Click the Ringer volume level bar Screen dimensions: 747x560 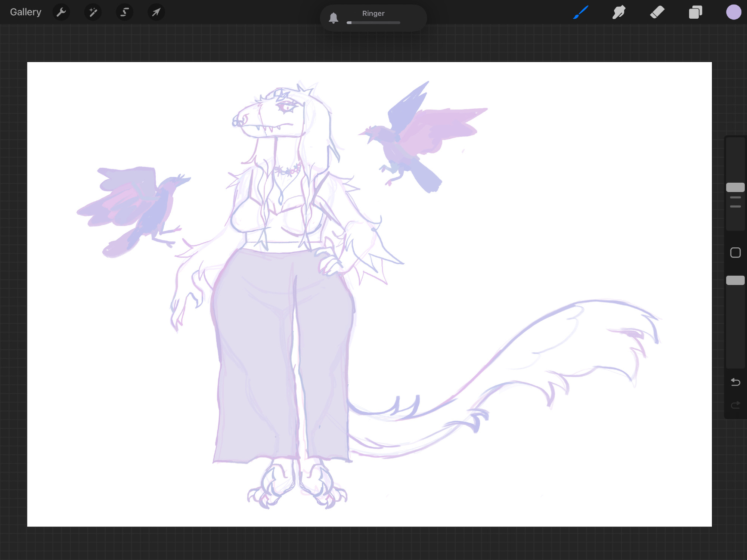(373, 23)
